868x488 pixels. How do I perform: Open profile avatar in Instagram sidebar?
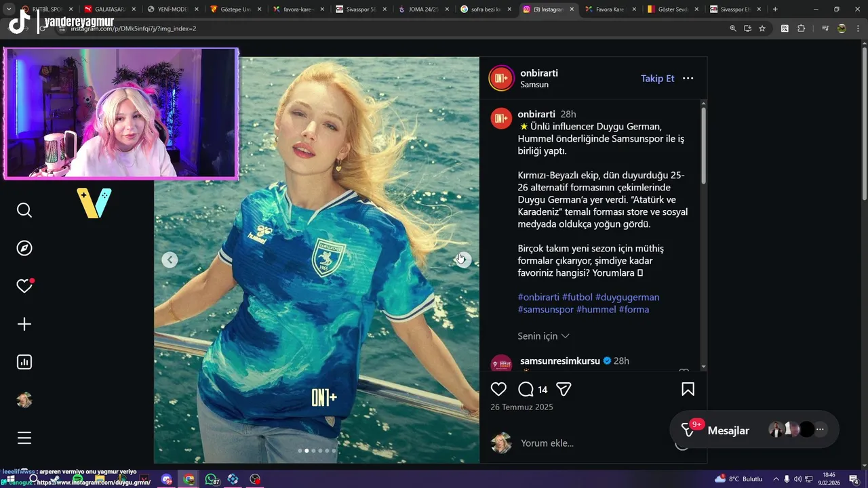click(24, 400)
